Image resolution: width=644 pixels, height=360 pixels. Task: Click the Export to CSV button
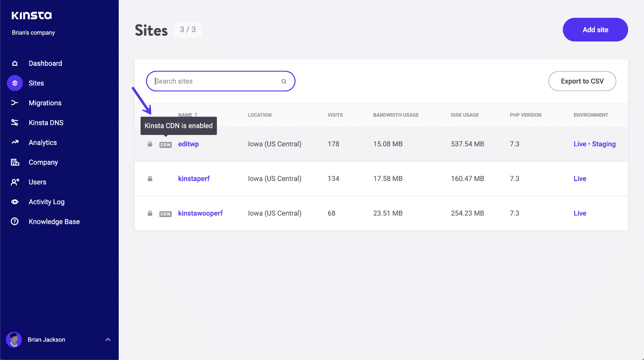(582, 81)
